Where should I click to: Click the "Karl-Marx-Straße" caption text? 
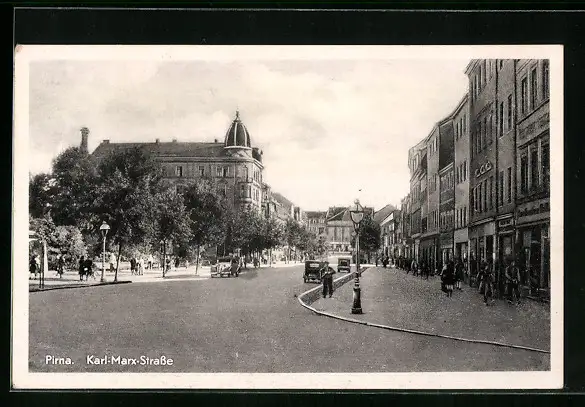[x=130, y=360]
